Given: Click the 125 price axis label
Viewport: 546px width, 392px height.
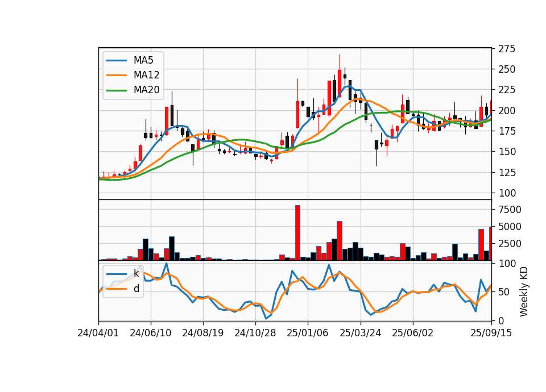Looking at the screenshot, I should pos(507,173).
